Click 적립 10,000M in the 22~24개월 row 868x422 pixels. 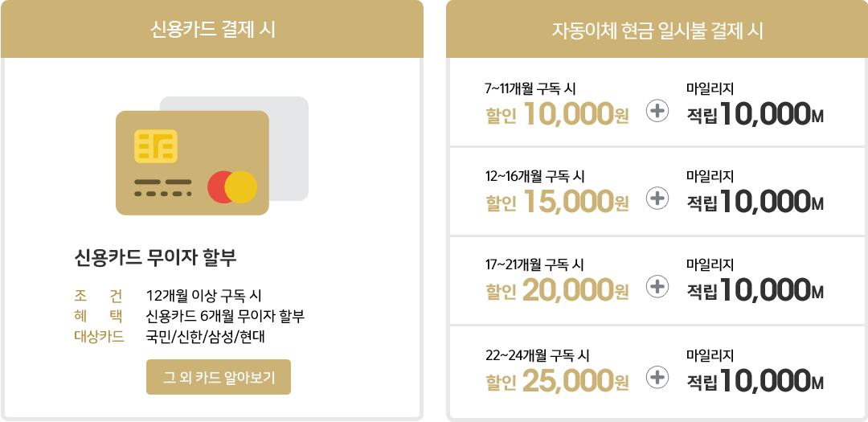click(755, 380)
